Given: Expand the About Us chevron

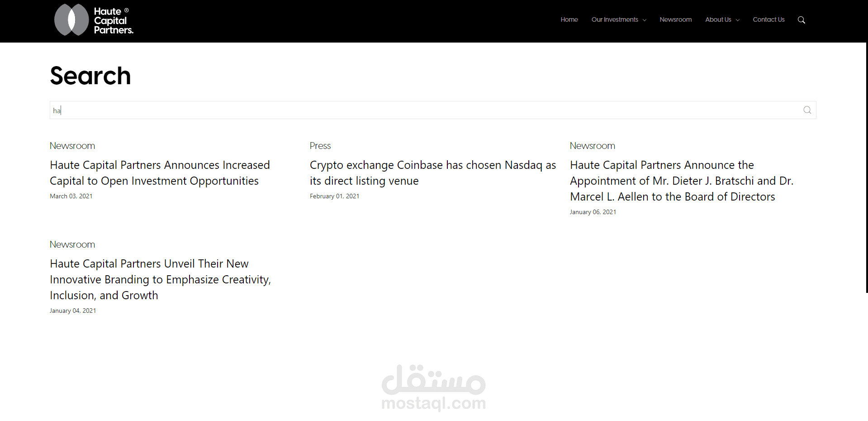Looking at the screenshot, I should (x=737, y=20).
